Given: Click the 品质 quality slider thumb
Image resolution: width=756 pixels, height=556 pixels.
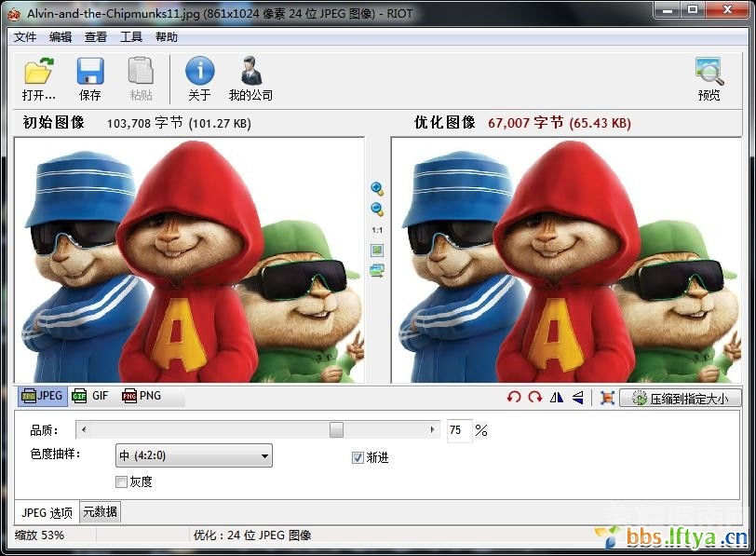Looking at the screenshot, I should pyautogui.click(x=336, y=429).
